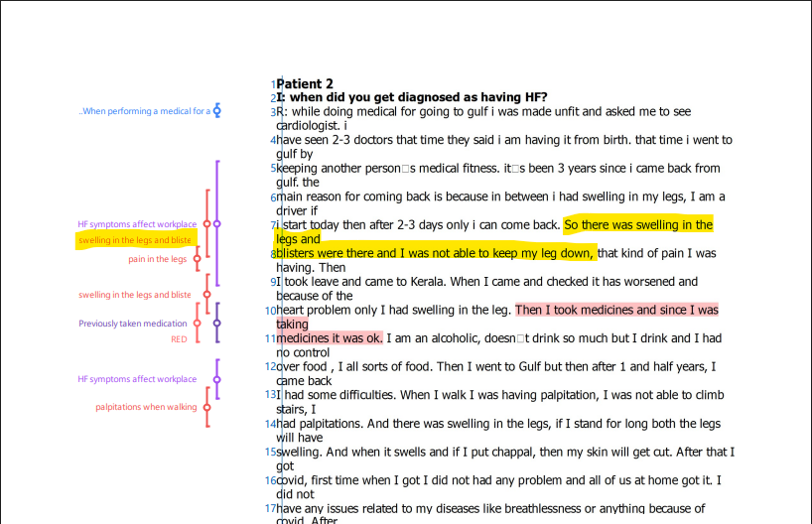Click paragraph number 17 in the margin
The image size is (812, 524).
click(x=271, y=509)
